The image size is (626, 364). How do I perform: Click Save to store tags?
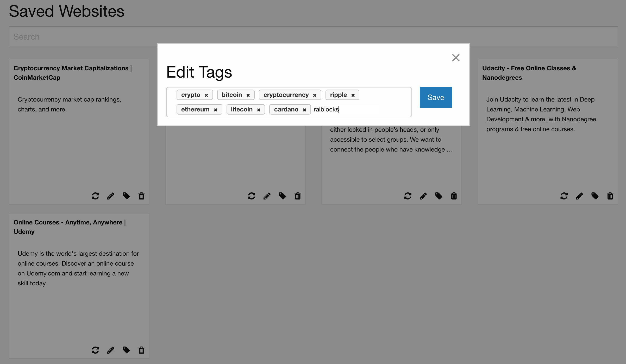pyautogui.click(x=436, y=97)
